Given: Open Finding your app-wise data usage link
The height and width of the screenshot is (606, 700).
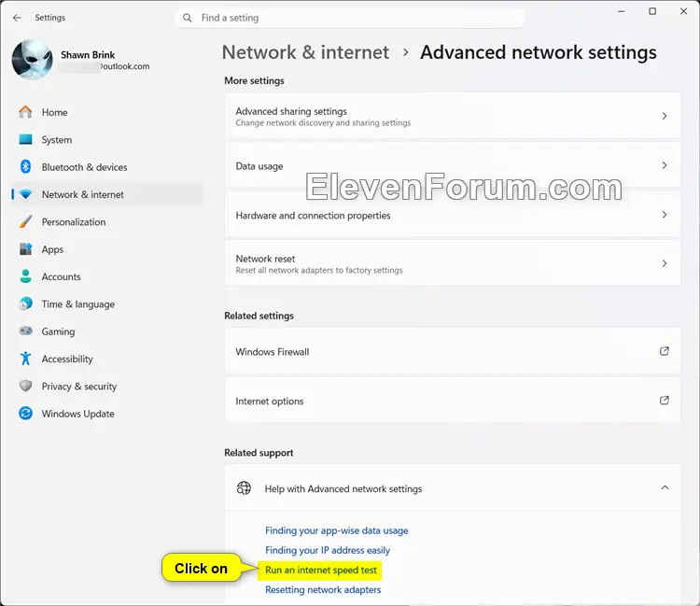Looking at the screenshot, I should coord(337,530).
